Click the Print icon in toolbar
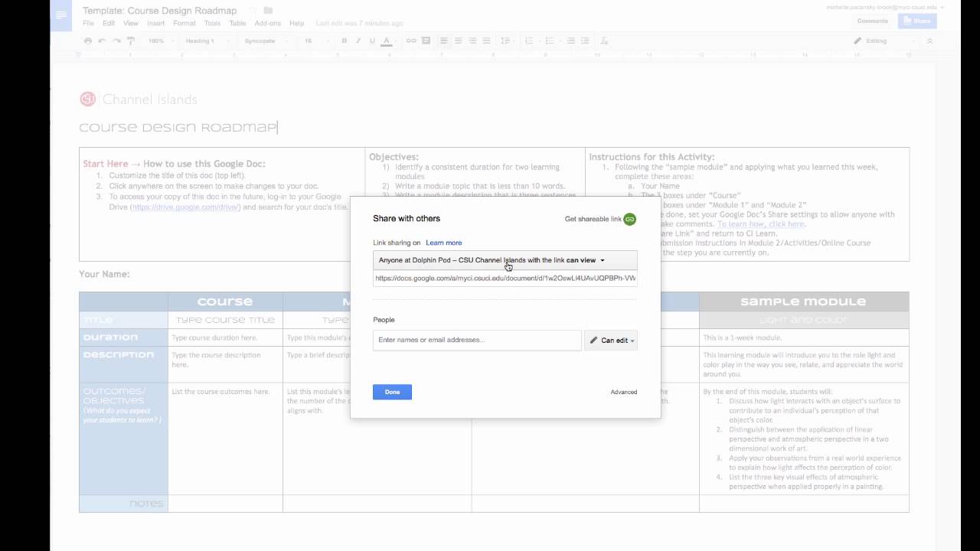This screenshot has width=980, height=551. coord(88,41)
